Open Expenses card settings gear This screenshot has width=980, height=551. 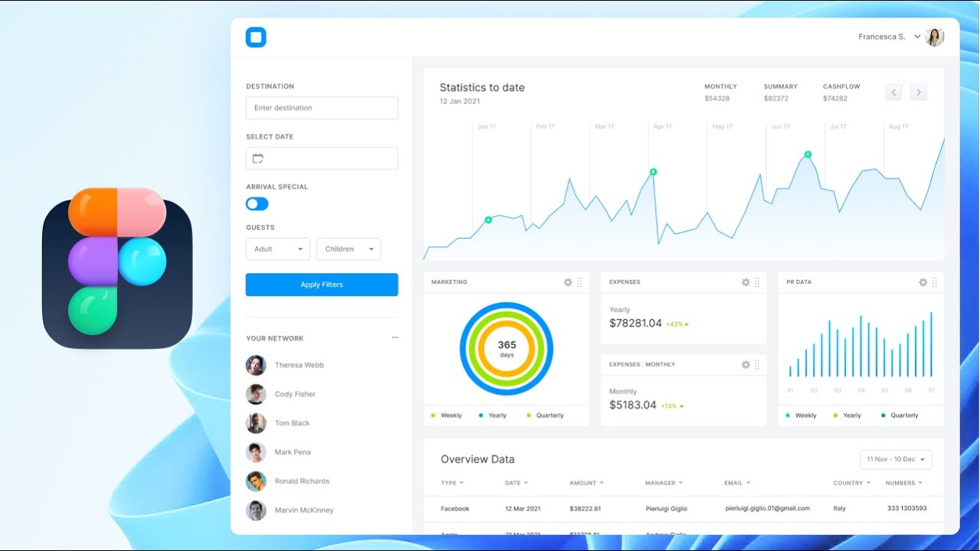(x=746, y=282)
